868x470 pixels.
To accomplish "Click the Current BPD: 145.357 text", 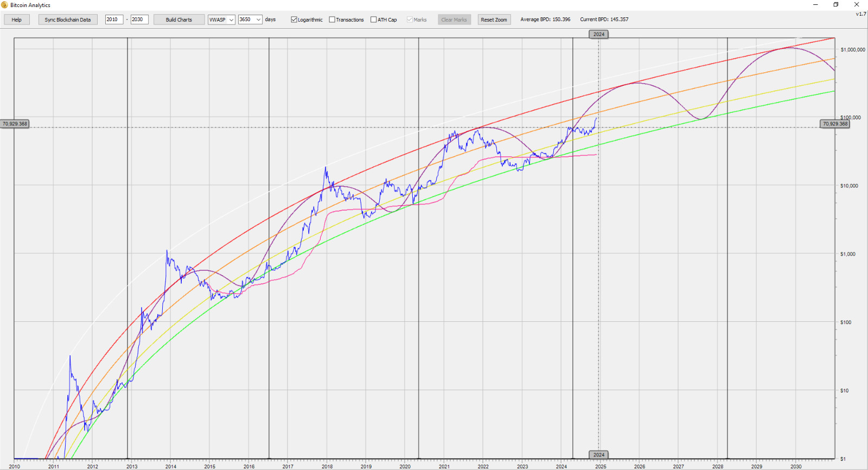I will [x=604, y=20].
